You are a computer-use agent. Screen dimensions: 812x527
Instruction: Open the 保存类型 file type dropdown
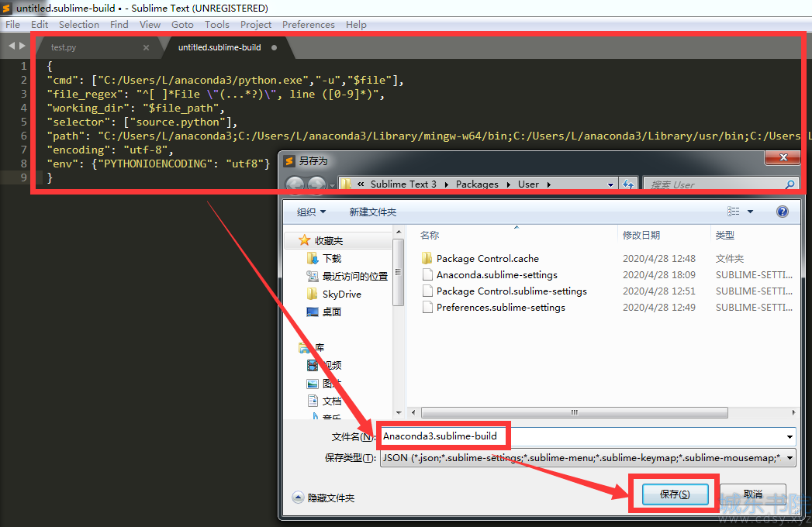coord(588,457)
